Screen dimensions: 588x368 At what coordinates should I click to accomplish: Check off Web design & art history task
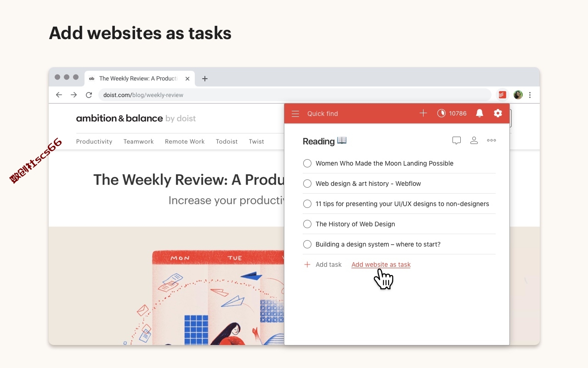[307, 184]
